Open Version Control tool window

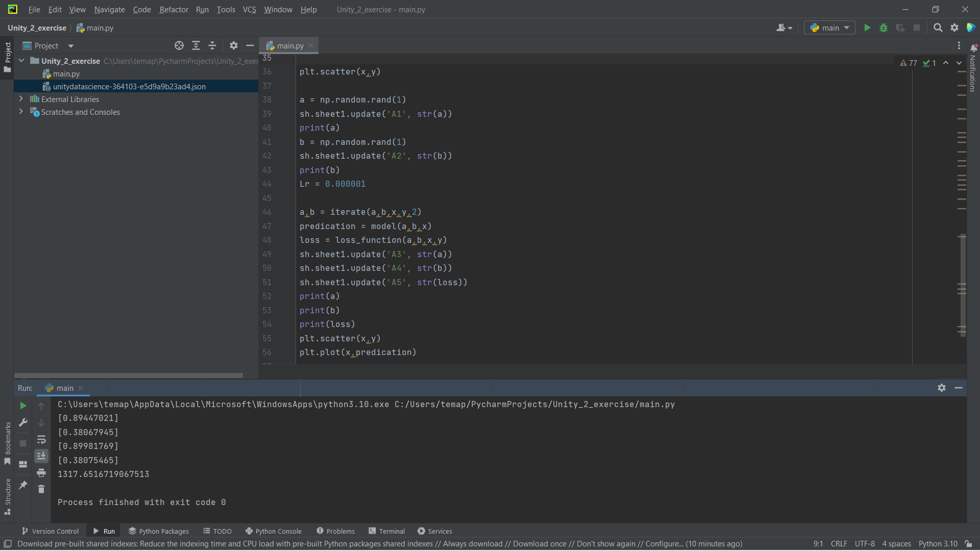50,531
